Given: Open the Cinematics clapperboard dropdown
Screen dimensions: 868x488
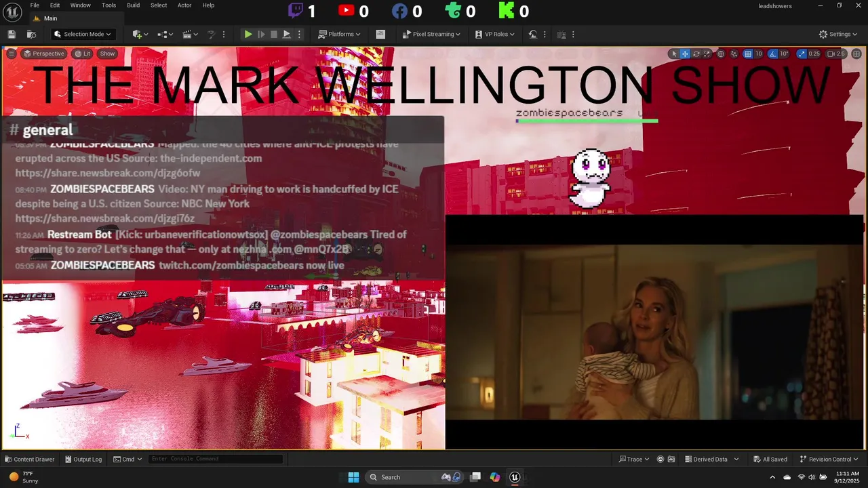Looking at the screenshot, I should [190, 34].
